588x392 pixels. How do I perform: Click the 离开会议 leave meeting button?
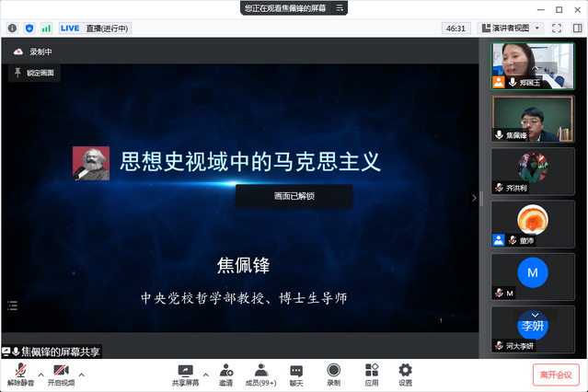556,375
